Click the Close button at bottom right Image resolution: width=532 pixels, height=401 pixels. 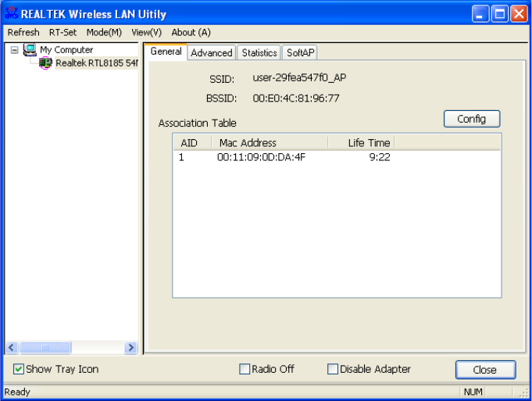pyautogui.click(x=485, y=370)
